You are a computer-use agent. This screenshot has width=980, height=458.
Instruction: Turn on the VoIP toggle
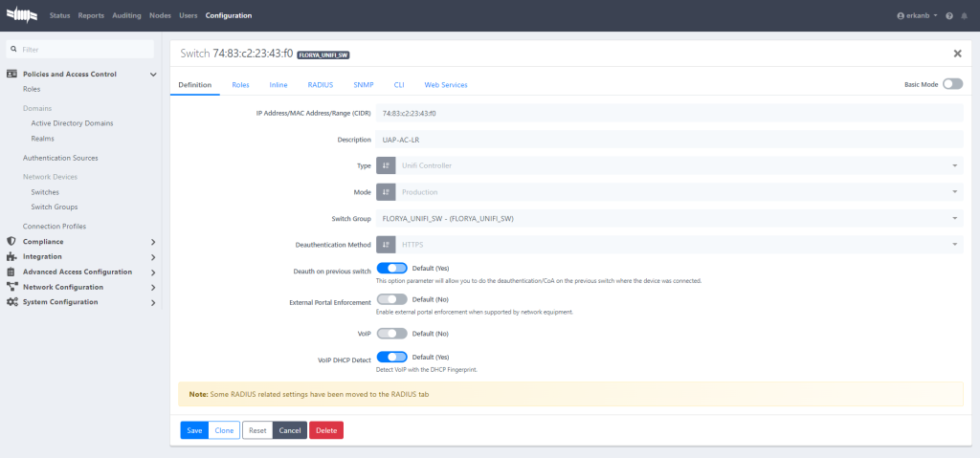click(392, 334)
